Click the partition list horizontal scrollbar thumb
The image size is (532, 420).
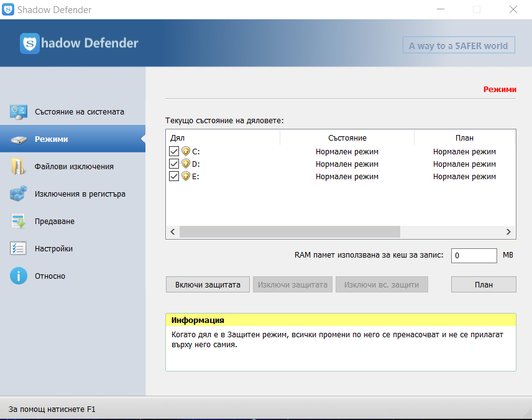[290, 231]
